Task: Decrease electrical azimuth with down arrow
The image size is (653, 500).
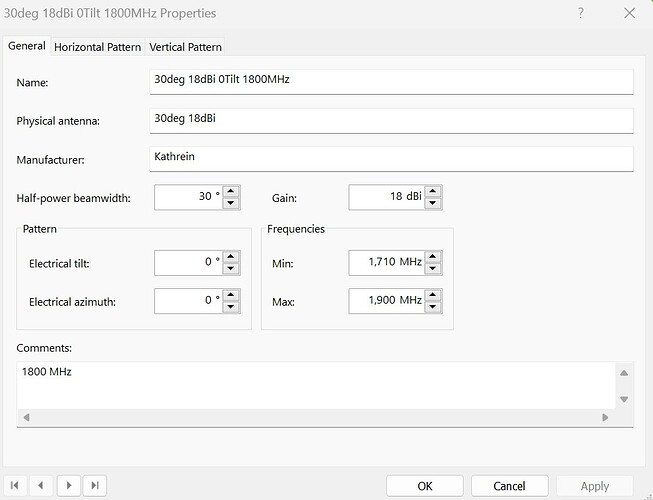Action: coord(231,307)
